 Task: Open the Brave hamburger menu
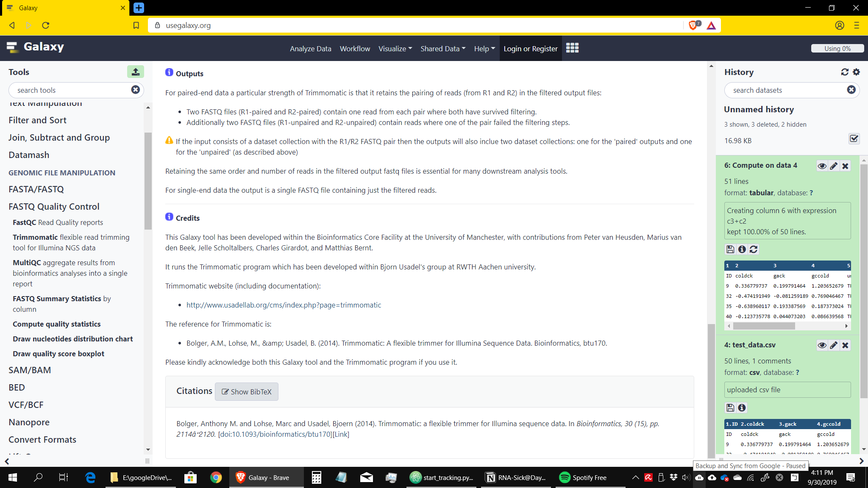coord(857,25)
